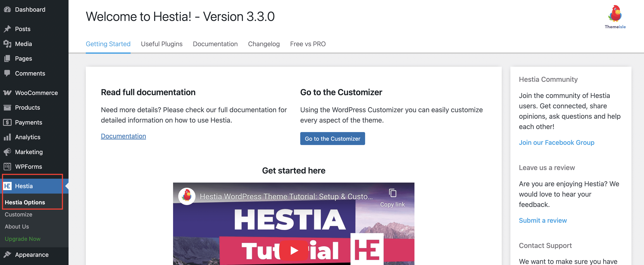Click the WooCommerce logo icon

(7, 93)
